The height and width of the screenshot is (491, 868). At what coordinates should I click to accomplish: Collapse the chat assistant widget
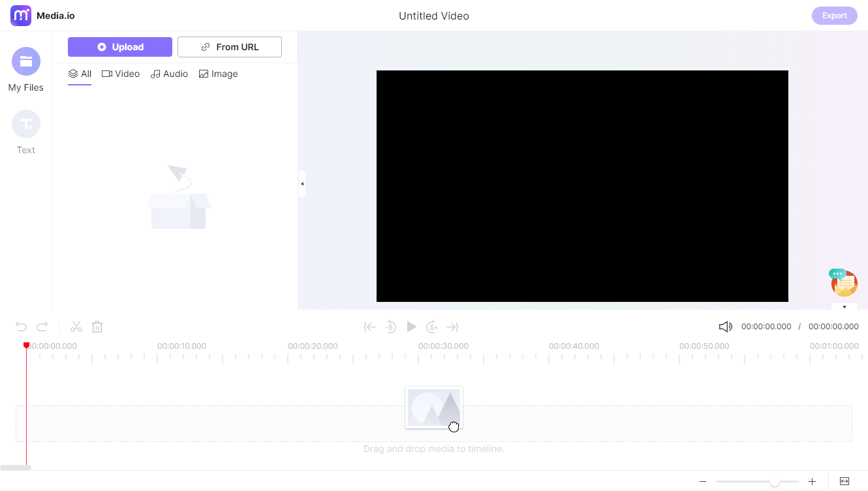coord(844,306)
